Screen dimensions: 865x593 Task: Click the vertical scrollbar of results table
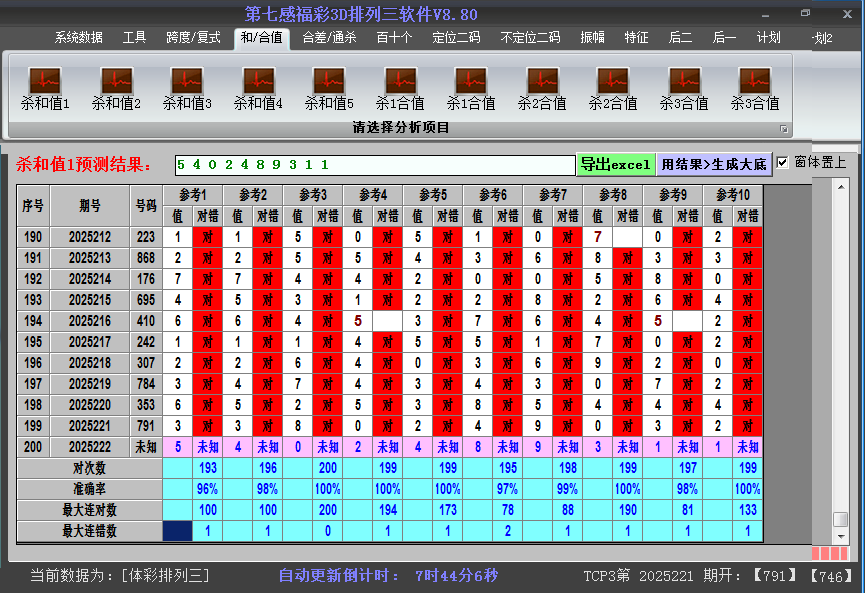click(840, 350)
